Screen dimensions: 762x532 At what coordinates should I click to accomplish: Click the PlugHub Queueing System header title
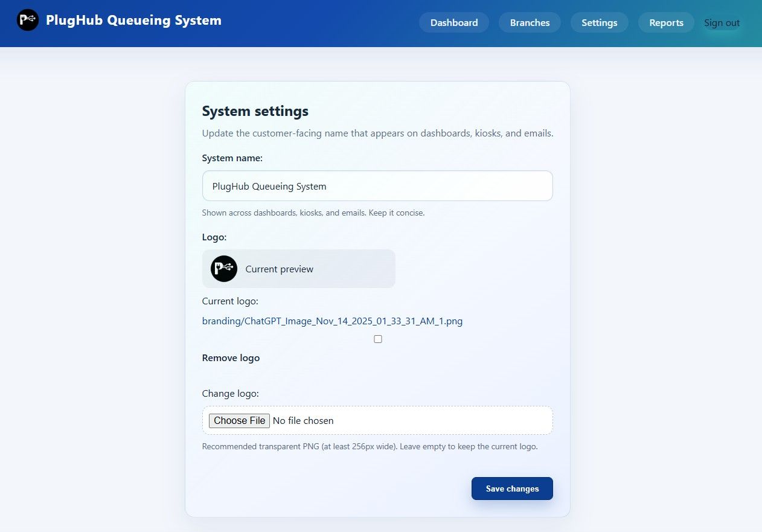pyautogui.click(x=133, y=21)
